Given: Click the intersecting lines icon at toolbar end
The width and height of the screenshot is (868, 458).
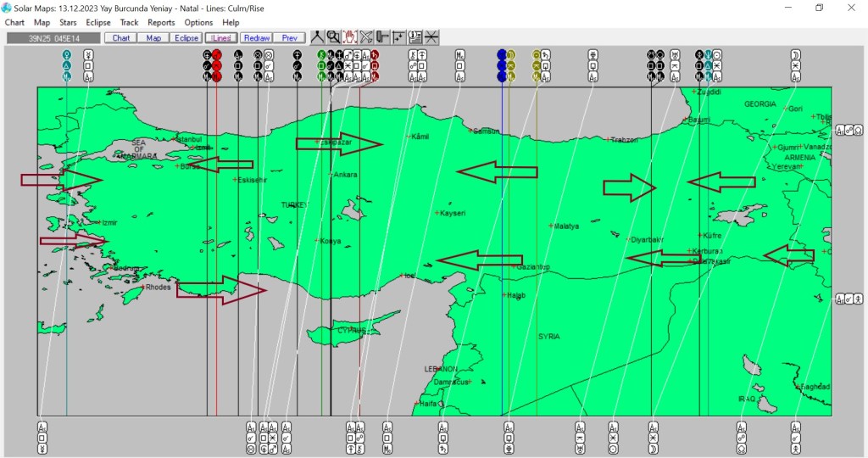Looking at the screenshot, I should coord(431,37).
